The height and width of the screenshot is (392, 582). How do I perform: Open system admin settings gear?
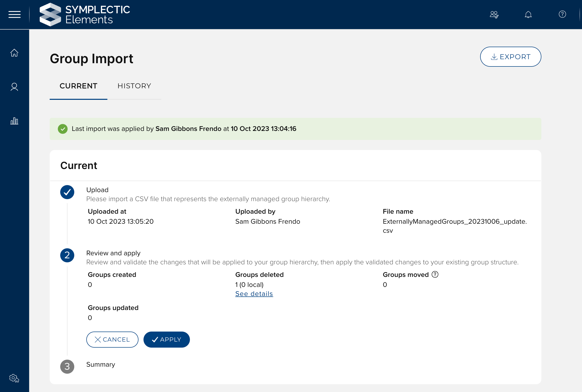[x=14, y=378]
